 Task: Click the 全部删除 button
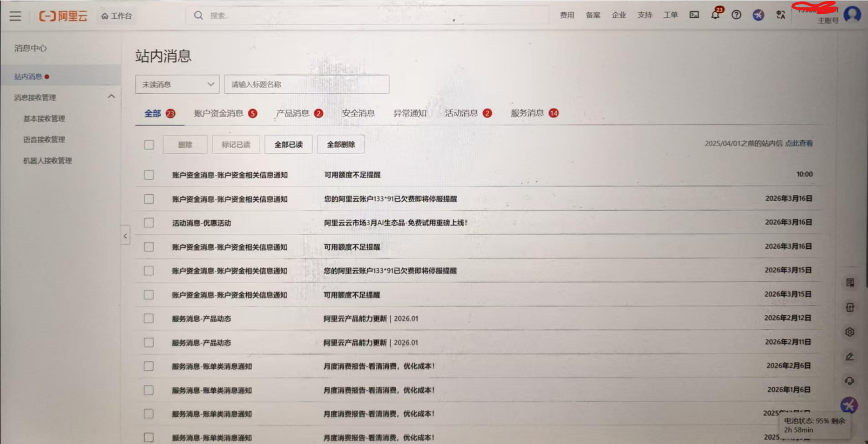[x=341, y=144]
